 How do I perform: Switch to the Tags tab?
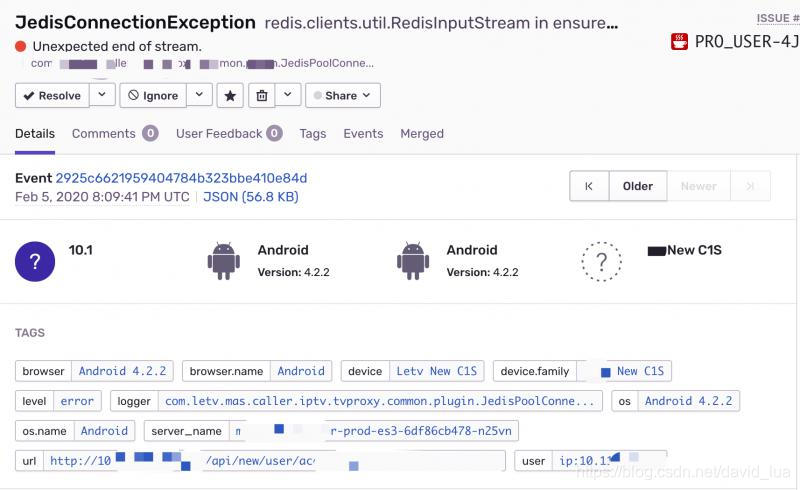pos(313,134)
